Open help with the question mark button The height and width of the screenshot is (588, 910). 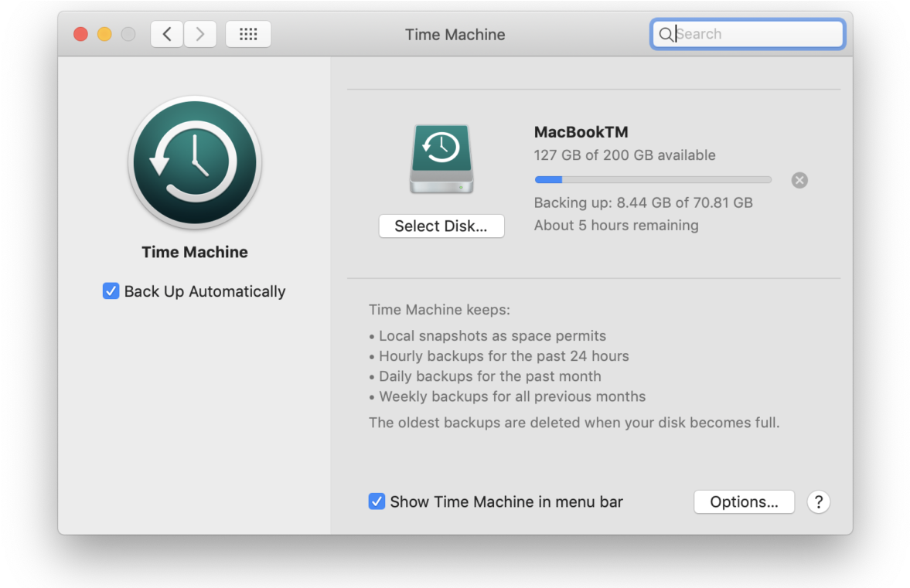coord(818,501)
